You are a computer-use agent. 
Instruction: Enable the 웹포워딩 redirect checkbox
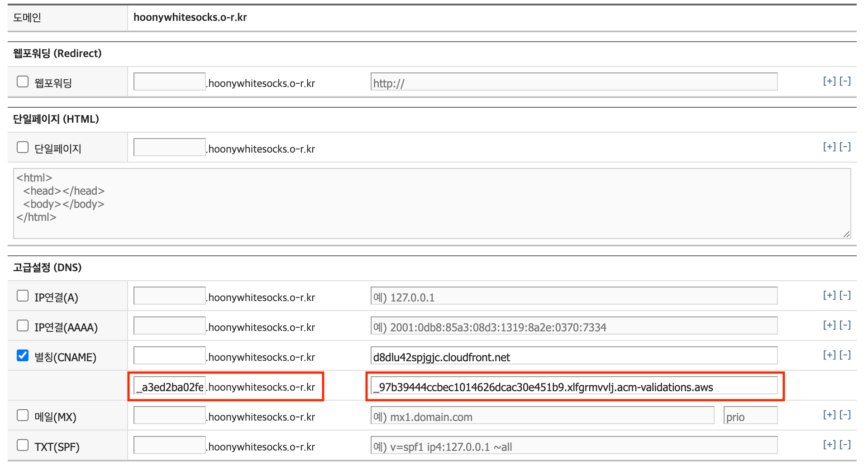click(x=23, y=82)
